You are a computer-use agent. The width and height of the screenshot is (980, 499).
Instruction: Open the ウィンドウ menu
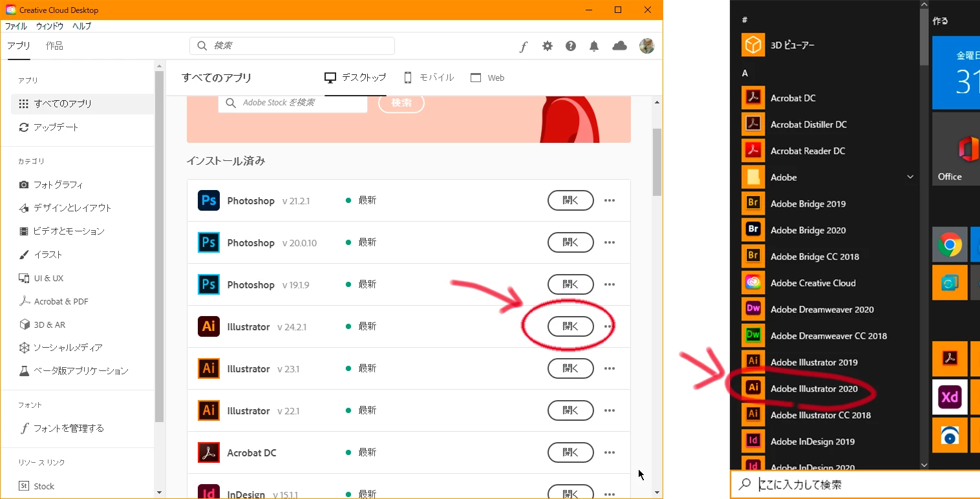(x=50, y=27)
